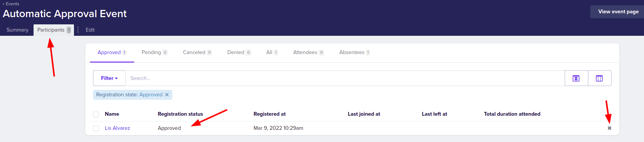Show the Pending registrations tab
The width and height of the screenshot is (644, 142).
point(154,53)
